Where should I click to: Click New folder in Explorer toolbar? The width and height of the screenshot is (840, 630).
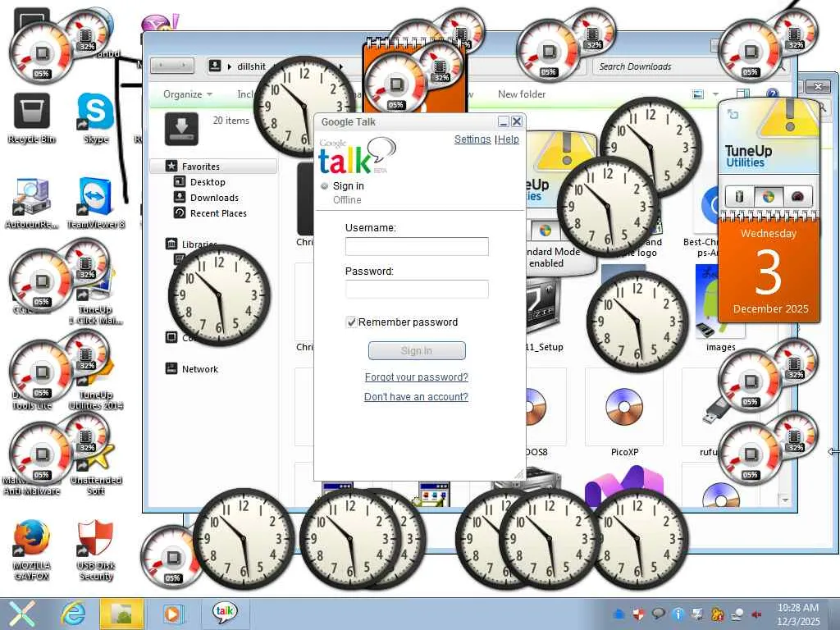pos(521,94)
